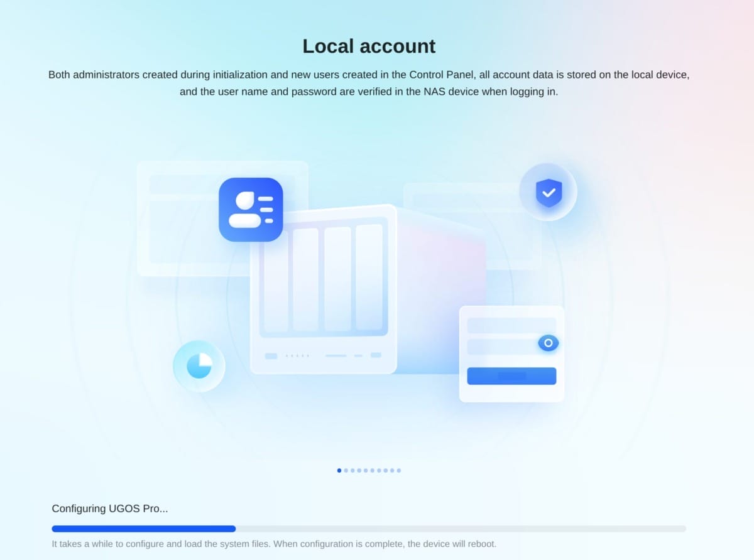Image resolution: width=754 pixels, height=560 pixels.
Task: Jump to the third carousel page dot
Action: [x=352, y=470]
